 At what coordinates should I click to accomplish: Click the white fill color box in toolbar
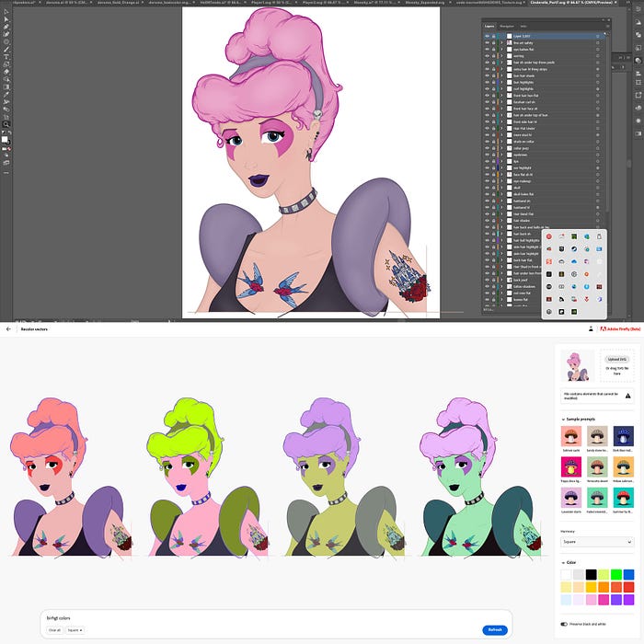(x=5, y=139)
